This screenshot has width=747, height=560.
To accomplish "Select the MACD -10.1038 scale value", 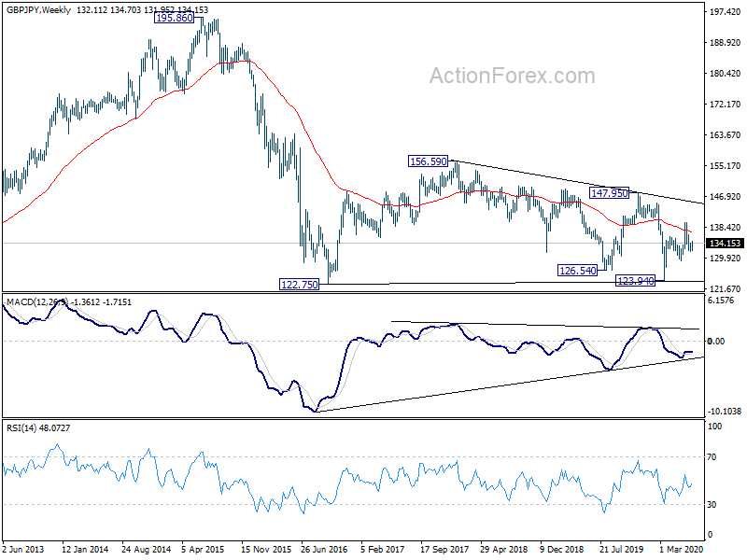I will (x=725, y=412).
